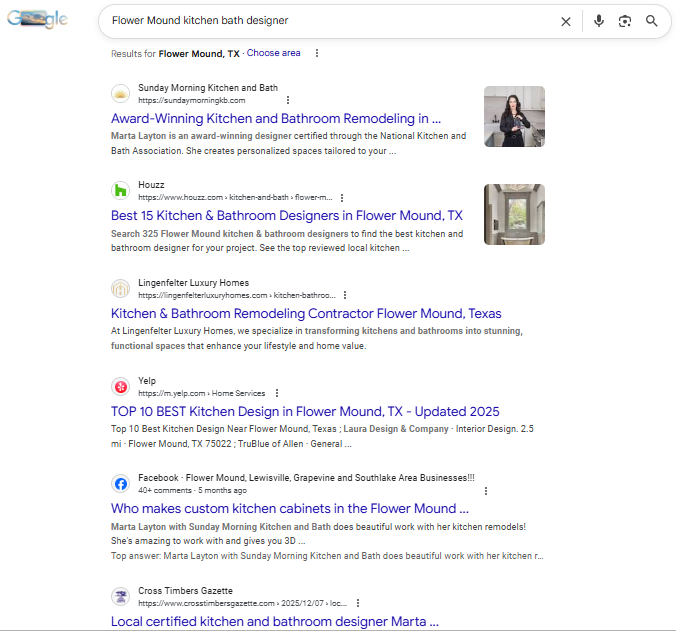Open Local certified kitchen and bathroom designer link
This screenshot has width=676, height=631.
(x=275, y=622)
